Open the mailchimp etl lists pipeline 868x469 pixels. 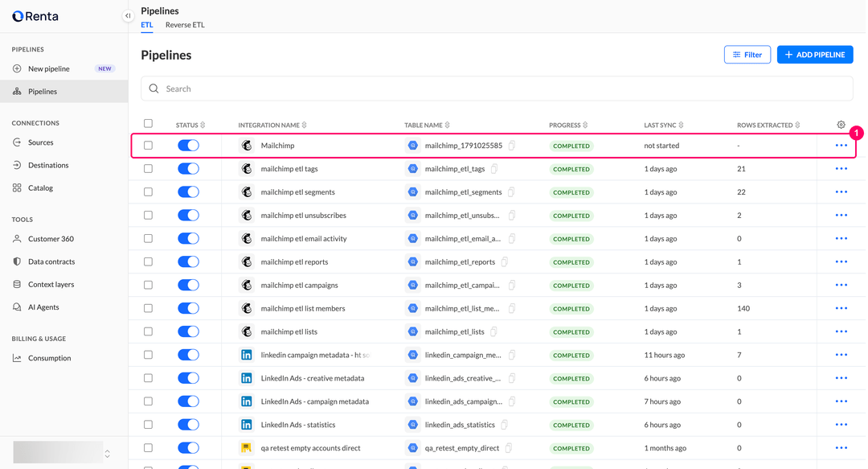289,331
